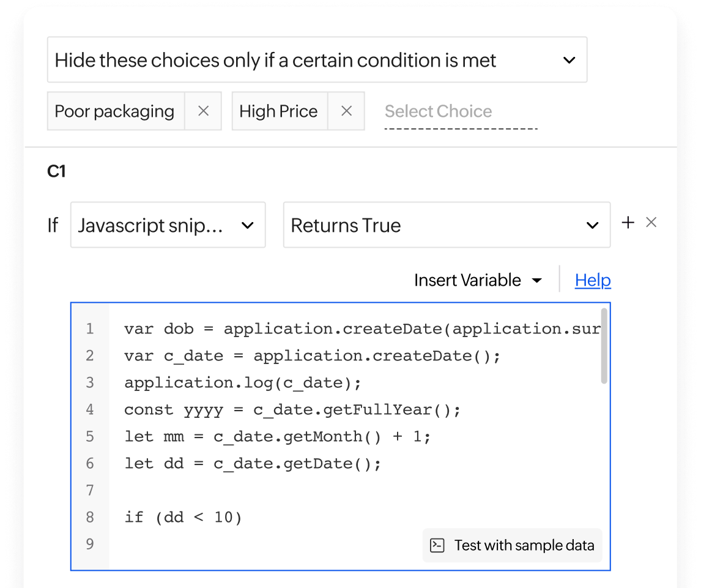Open the 'Hide these choices' condition dropdown
Image resolution: width=701 pixels, height=588 pixels.
tap(317, 60)
